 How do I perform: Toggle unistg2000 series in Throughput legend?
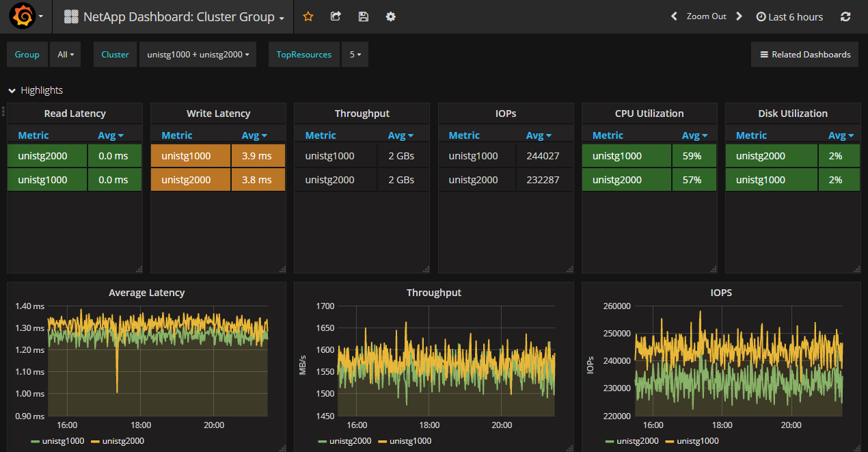coord(350,441)
